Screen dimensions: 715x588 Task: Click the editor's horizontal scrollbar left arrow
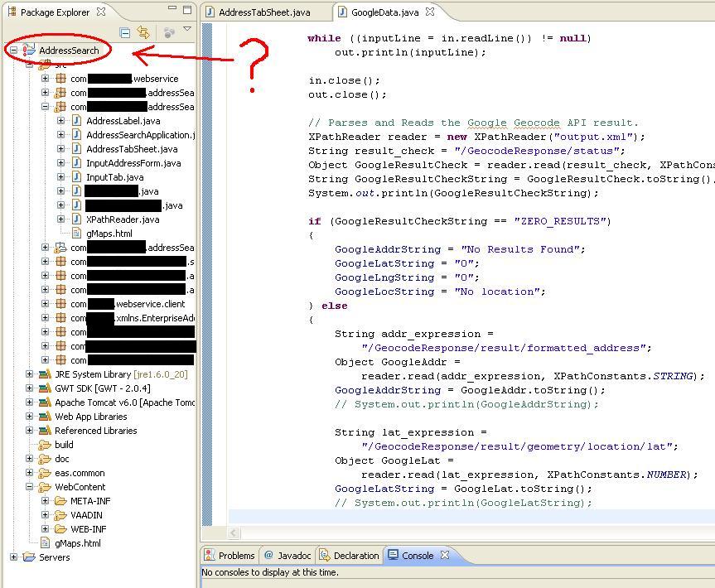pos(234,533)
